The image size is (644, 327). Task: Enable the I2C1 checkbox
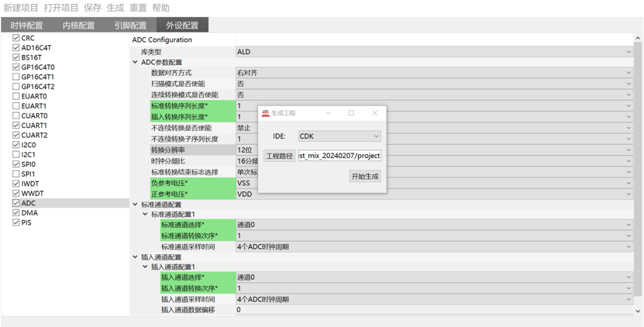pyautogui.click(x=16, y=155)
